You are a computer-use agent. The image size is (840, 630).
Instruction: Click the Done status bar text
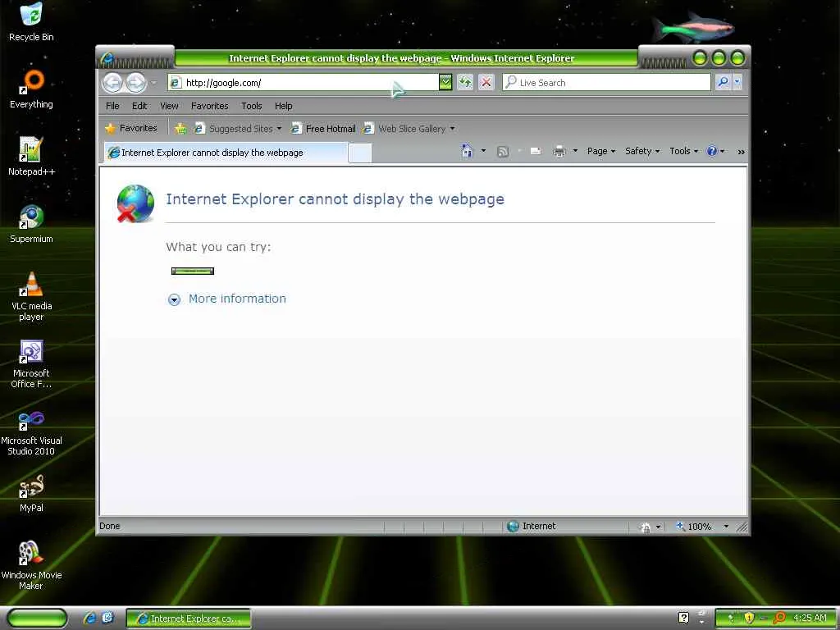pyautogui.click(x=110, y=526)
